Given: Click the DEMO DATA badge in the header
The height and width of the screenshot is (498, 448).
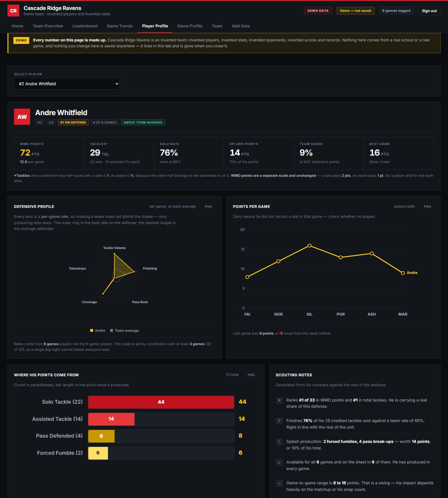Looking at the screenshot, I should click(x=318, y=11).
